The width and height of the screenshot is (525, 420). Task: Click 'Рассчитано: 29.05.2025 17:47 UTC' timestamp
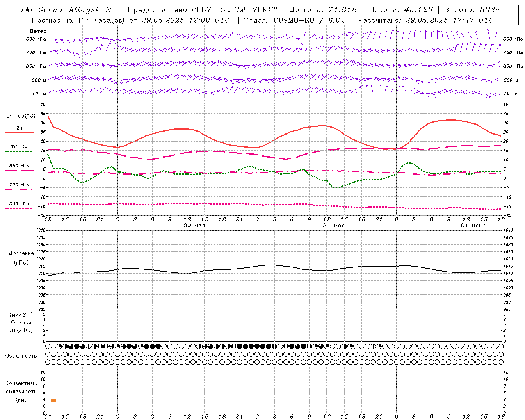point(426,20)
